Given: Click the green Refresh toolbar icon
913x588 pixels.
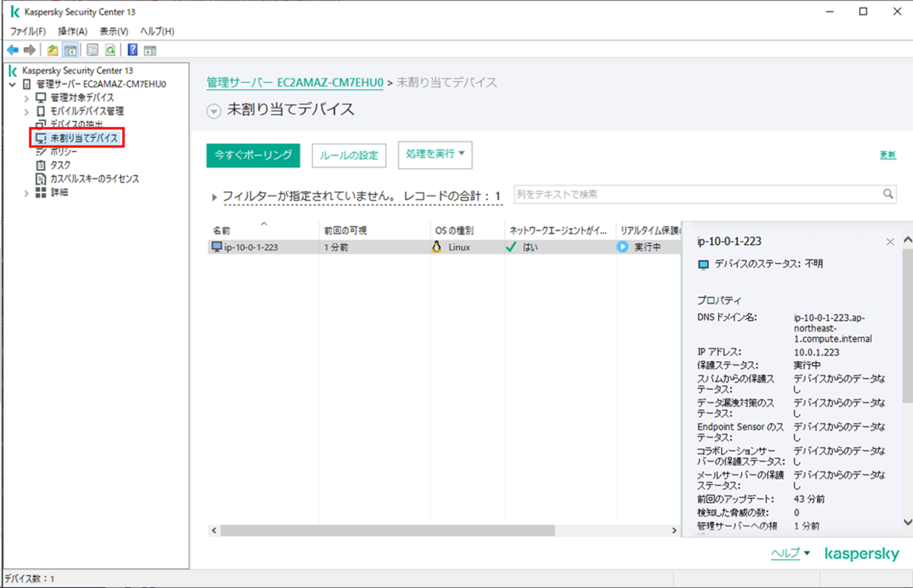Looking at the screenshot, I should [110, 50].
